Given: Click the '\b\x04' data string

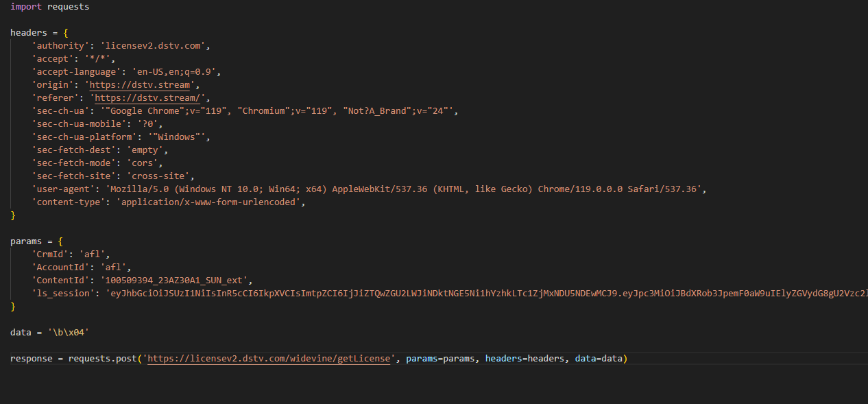Looking at the screenshot, I should click(68, 333).
